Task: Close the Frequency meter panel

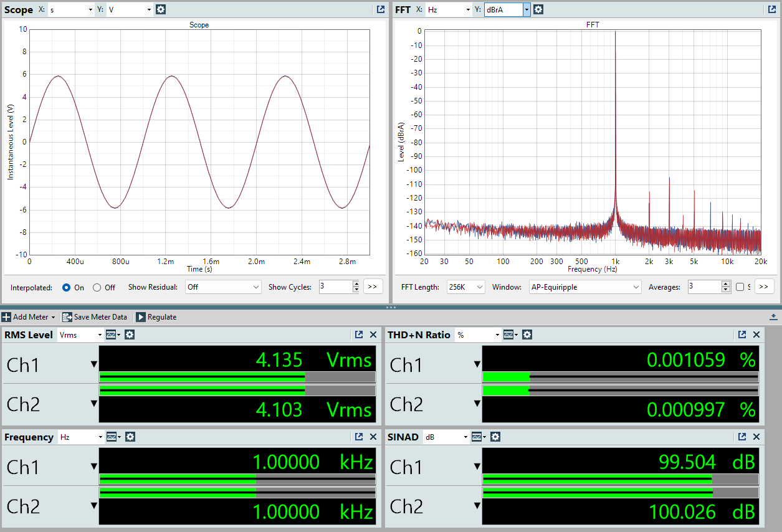Action: tap(373, 437)
